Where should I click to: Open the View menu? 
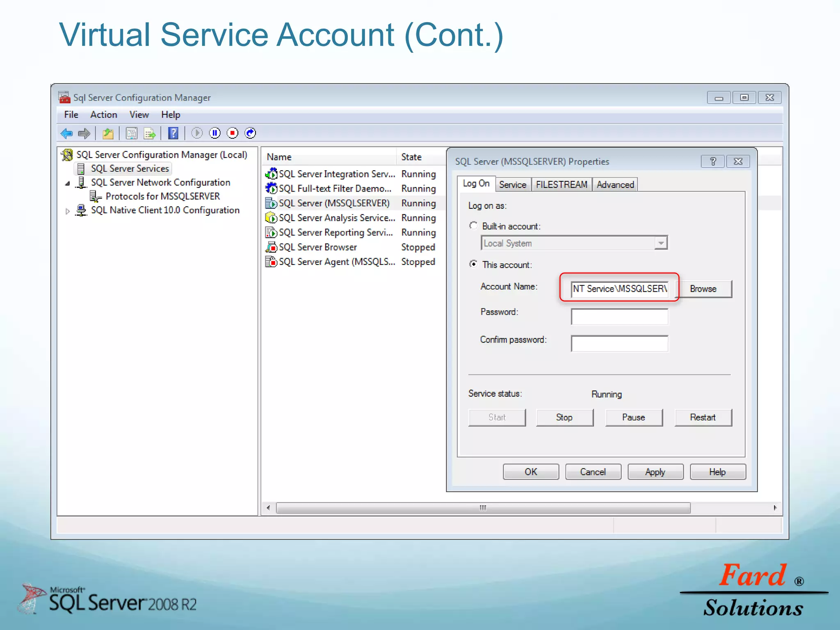pyautogui.click(x=139, y=115)
